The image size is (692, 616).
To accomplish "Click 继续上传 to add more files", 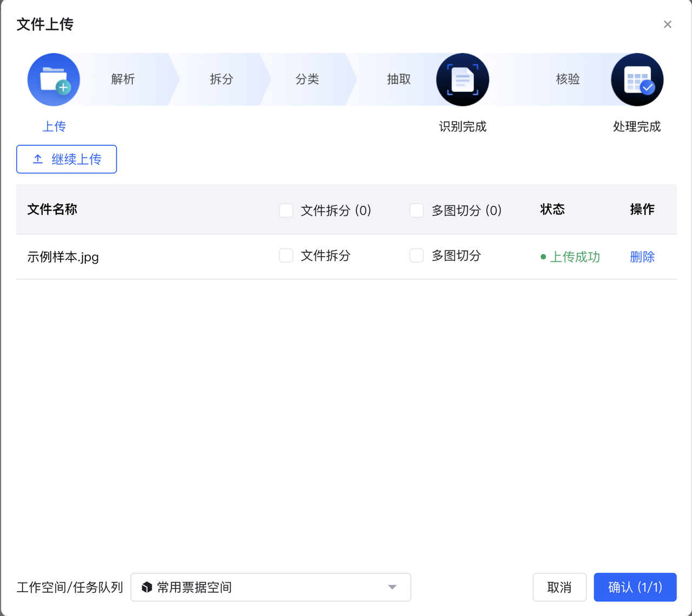I will [x=66, y=159].
